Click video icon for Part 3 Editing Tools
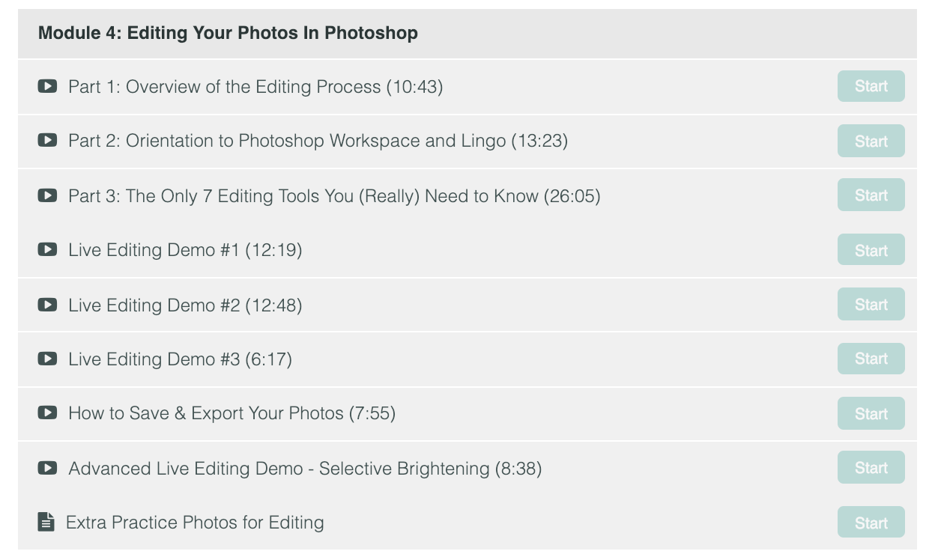The height and width of the screenshot is (560, 938). coord(47,195)
